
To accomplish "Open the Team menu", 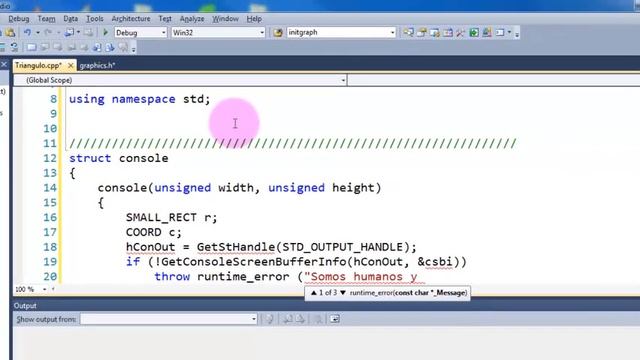I will click(x=47, y=19).
